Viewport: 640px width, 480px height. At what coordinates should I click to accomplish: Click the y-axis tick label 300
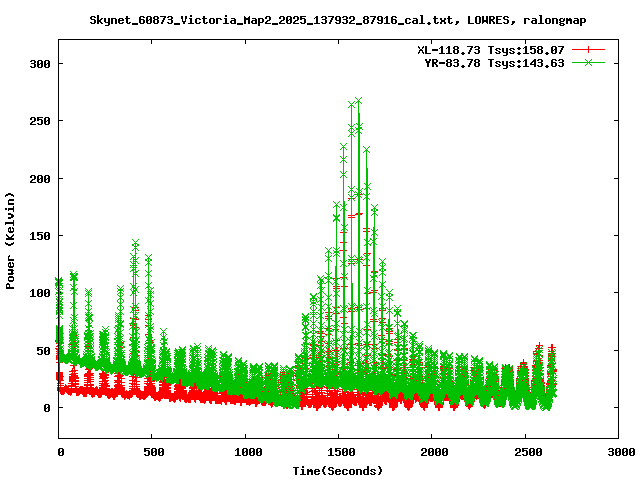tap(40, 64)
